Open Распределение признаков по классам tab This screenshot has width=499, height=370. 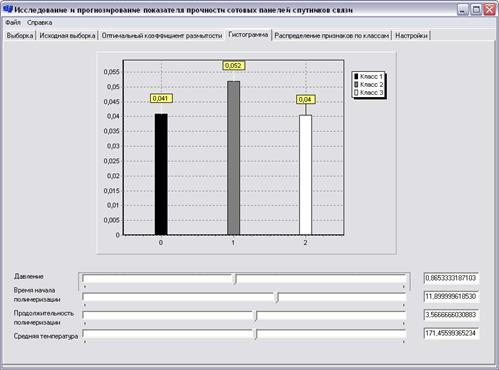[332, 36]
